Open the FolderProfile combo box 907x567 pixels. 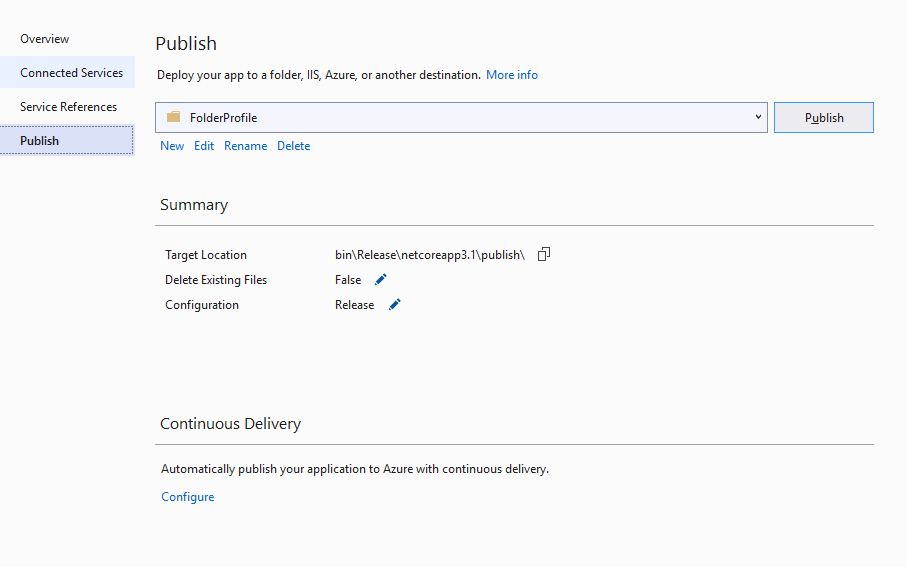[461, 117]
